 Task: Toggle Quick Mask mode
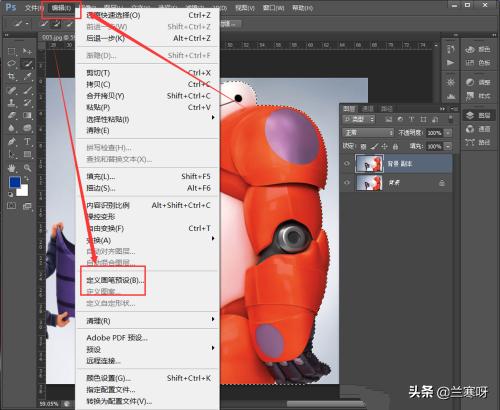click(x=11, y=206)
